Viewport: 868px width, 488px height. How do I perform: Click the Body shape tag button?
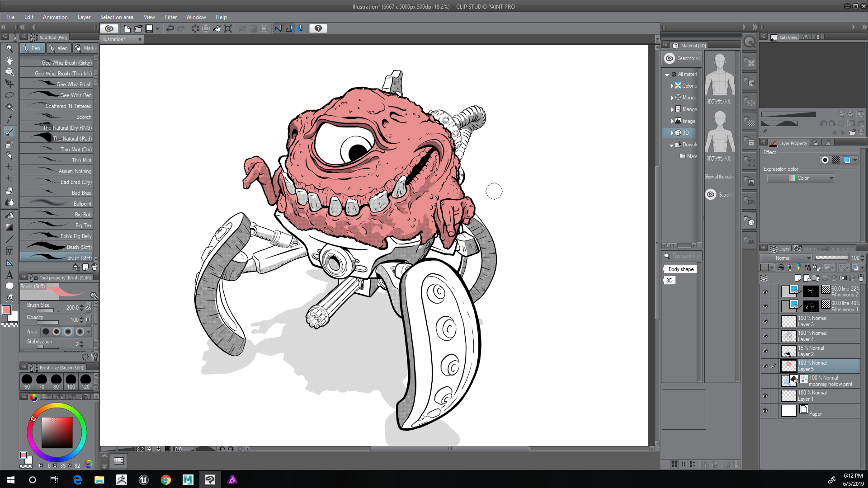click(680, 269)
